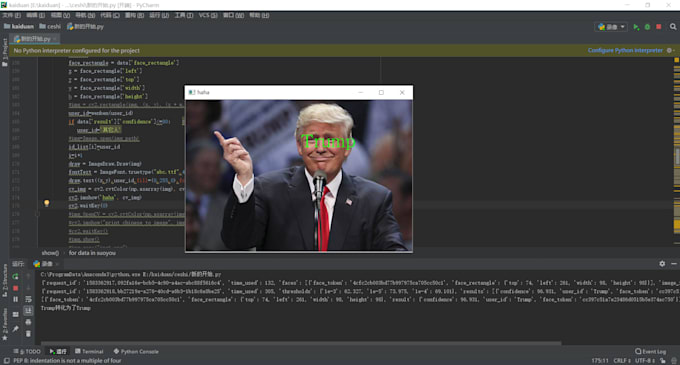Open the Terminal tool window
Viewport: 680px width, 365px height.
click(x=89, y=352)
